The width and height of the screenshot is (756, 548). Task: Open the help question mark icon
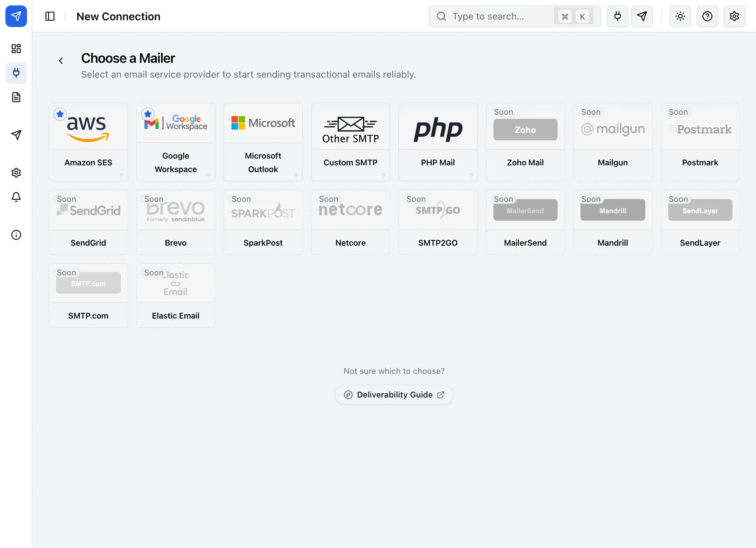(707, 16)
